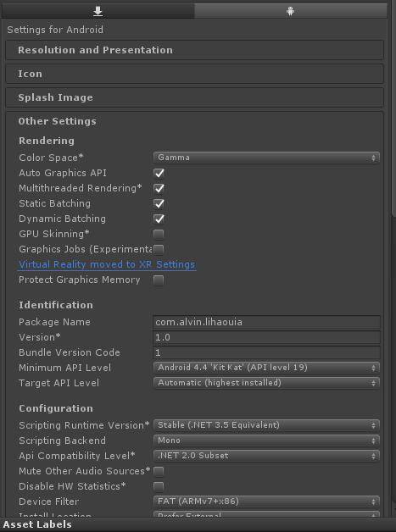Viewport: 396px width, 532px height.
Task: Enable Mute Other Audio Sources
Action: point(159,471)
